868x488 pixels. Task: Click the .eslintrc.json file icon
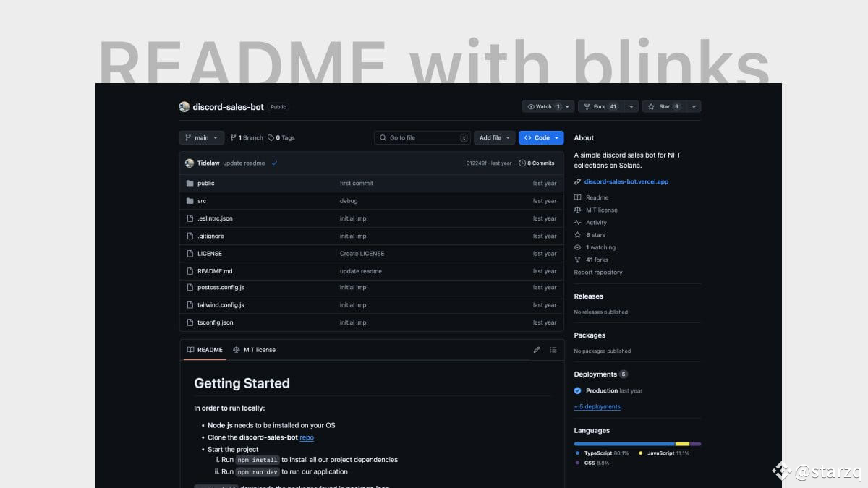[x=190, y=218]
